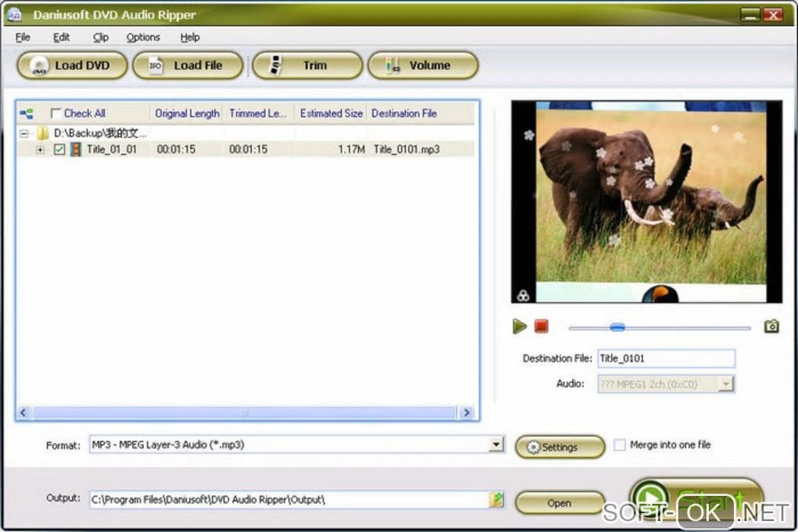Open the Audio track dropdown
798x532 pixels.
coord(726,384)
